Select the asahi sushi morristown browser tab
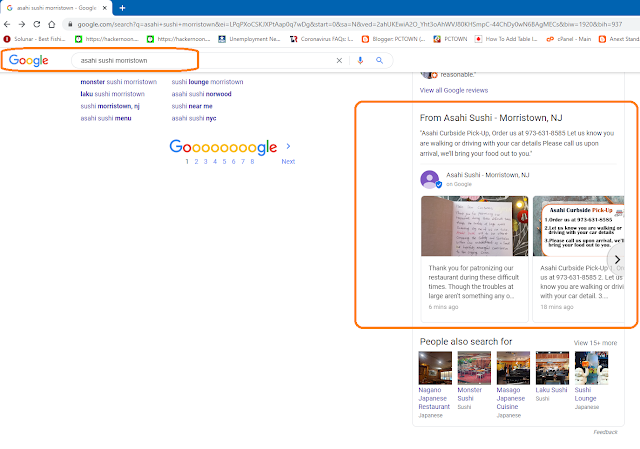Image resolution: width=640 pixels, height=449 pixels. point(56,8)
